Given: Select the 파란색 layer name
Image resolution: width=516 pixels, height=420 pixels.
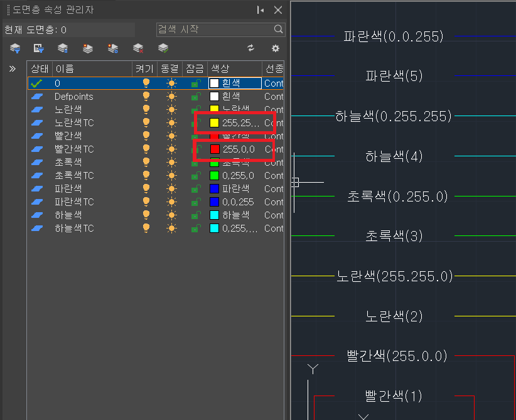Looking at the screenshot, I should pos(68,188).
